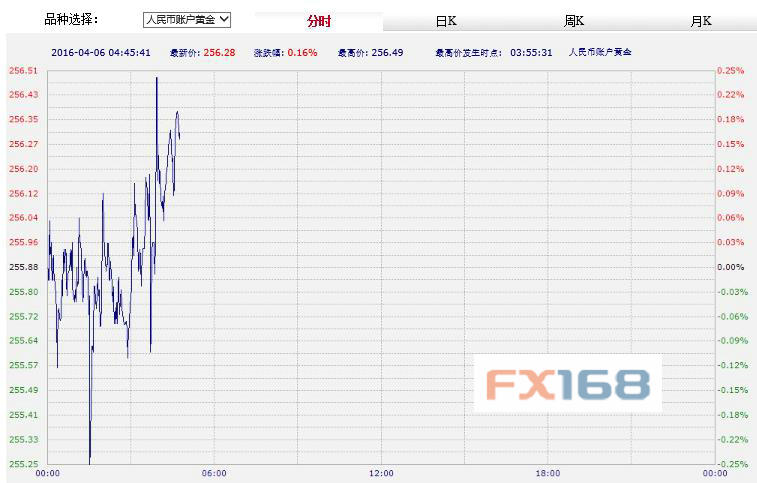Click the 0.16% change percentage value

point(302,52)
